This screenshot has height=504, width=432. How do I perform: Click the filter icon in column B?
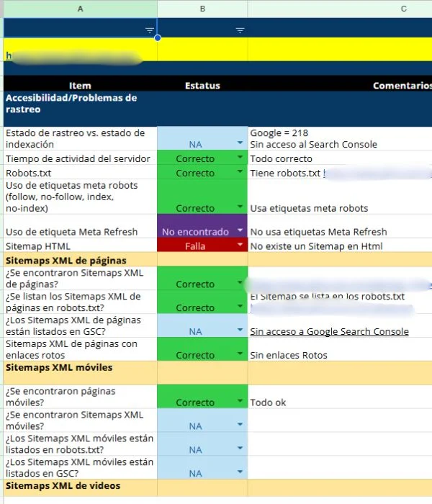[x=240, y=30]
